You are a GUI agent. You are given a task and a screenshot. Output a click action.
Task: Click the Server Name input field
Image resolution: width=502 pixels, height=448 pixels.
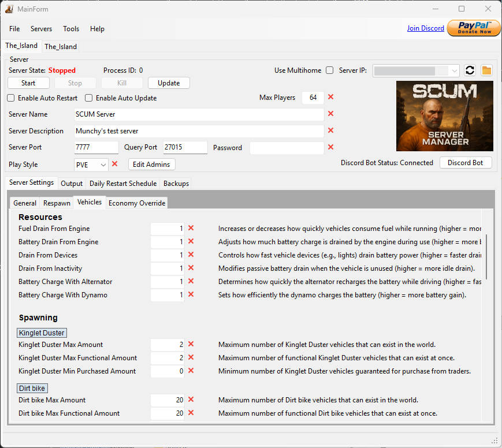199,114
